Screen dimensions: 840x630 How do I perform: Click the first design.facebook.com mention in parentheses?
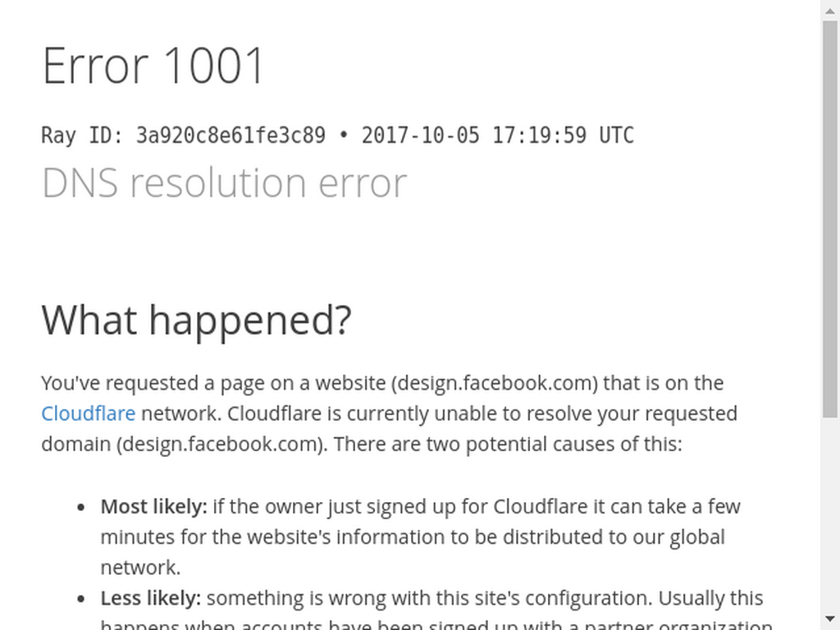point(495,383)
